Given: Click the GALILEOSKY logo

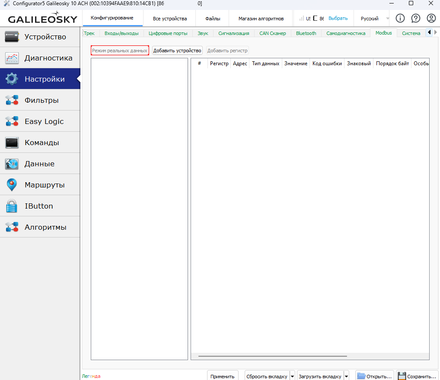Looking at the screenshot, I should click(42, 18).
